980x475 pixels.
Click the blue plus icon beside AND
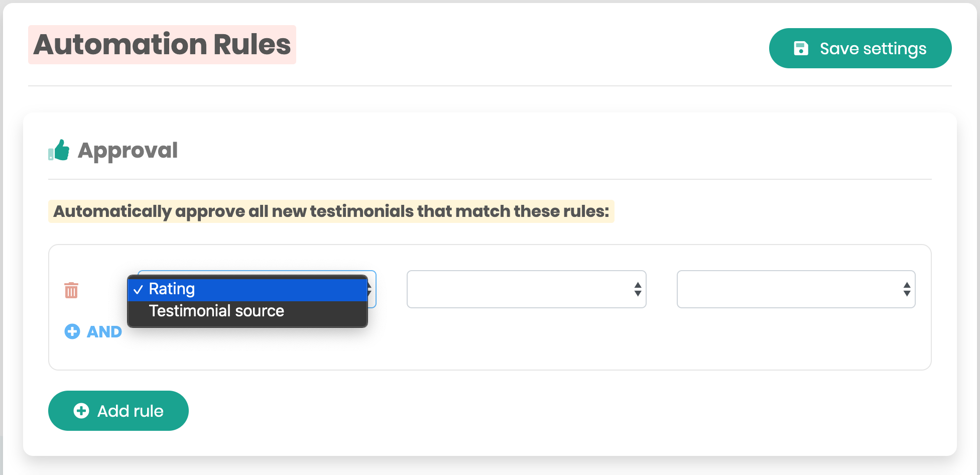(x=72, y=331)
